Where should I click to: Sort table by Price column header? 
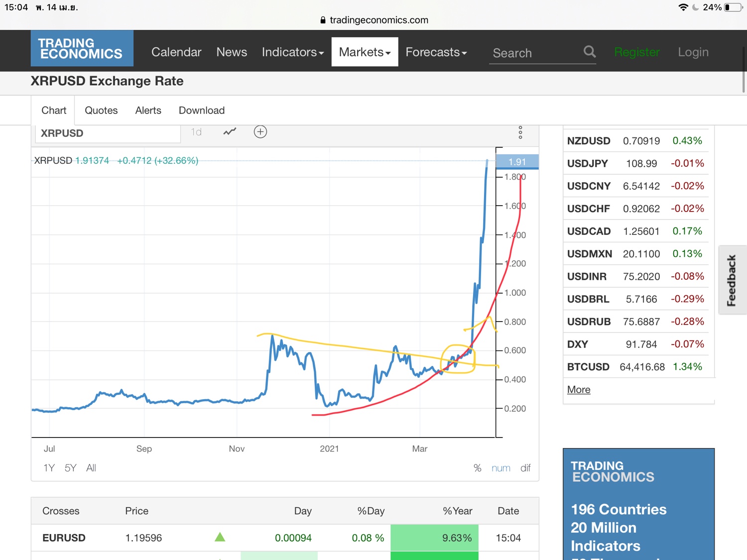[137, 511]
